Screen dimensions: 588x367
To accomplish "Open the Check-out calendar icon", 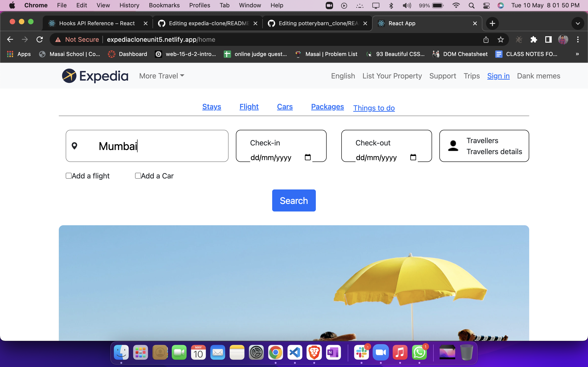I will (x=413, y=157).
